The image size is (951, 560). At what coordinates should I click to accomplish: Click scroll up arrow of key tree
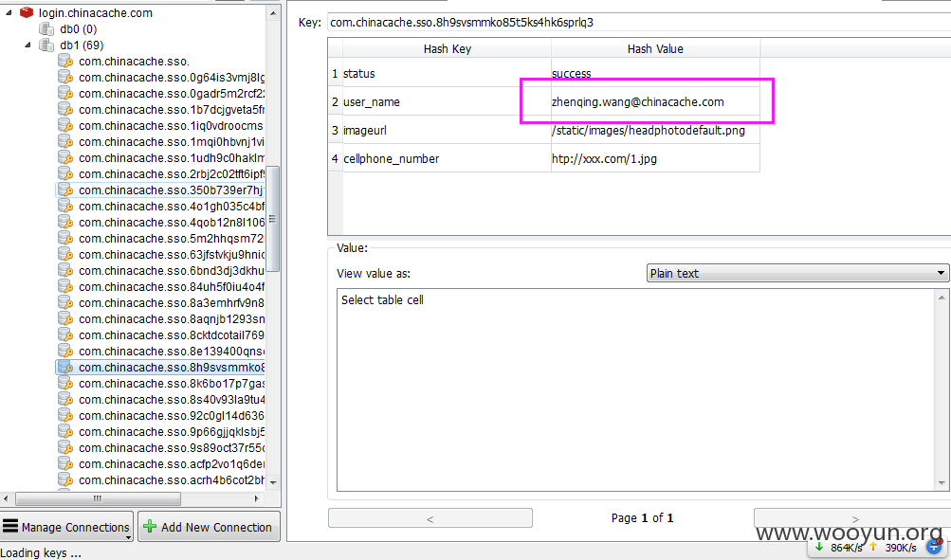coord(273,12)
